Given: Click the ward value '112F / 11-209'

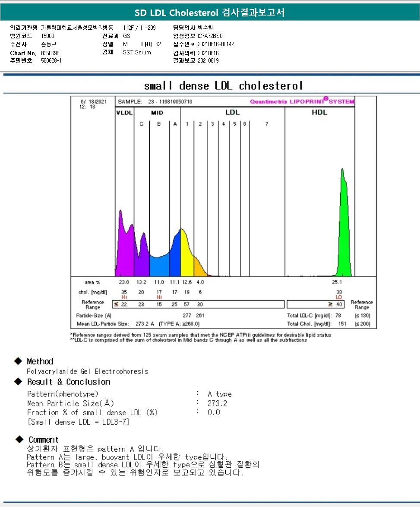Looking at the screenshot, I should tap(139, 28).
